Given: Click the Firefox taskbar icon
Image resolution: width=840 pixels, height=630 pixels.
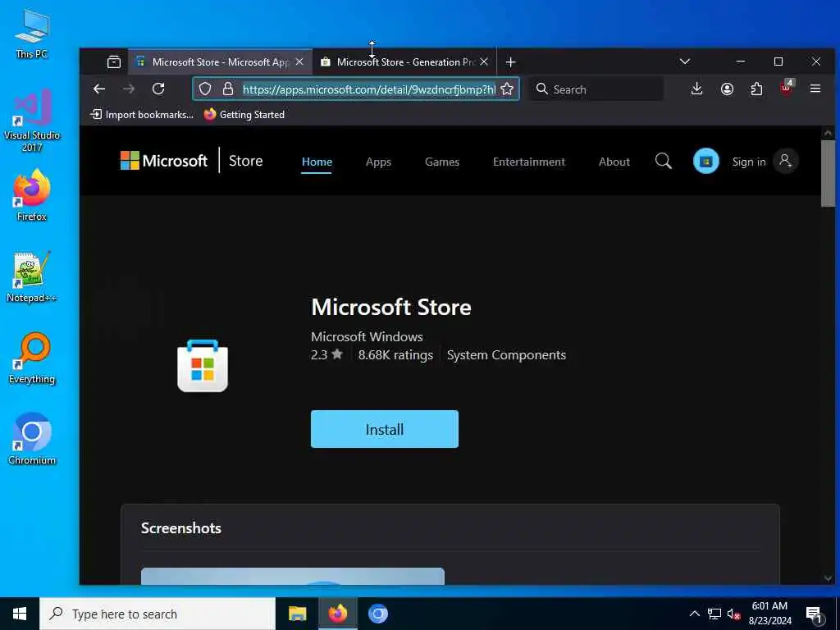Looking at the screenshot, I should coord(337,614).
